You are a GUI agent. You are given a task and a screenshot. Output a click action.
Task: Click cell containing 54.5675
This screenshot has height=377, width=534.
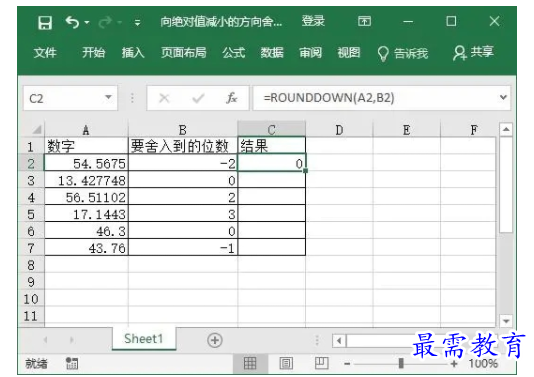[x=86, y=163]
